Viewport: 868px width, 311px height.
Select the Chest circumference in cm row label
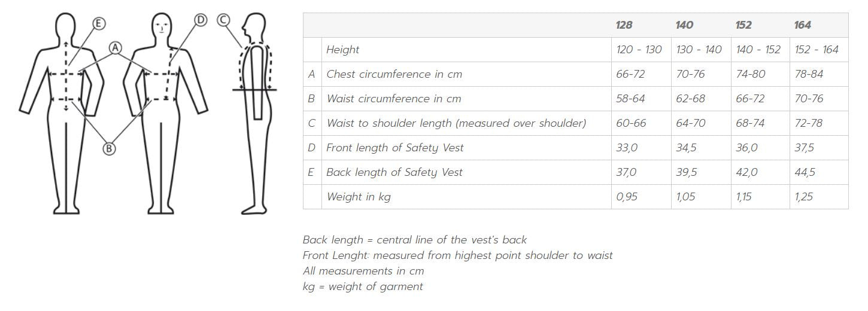(394, 74)
